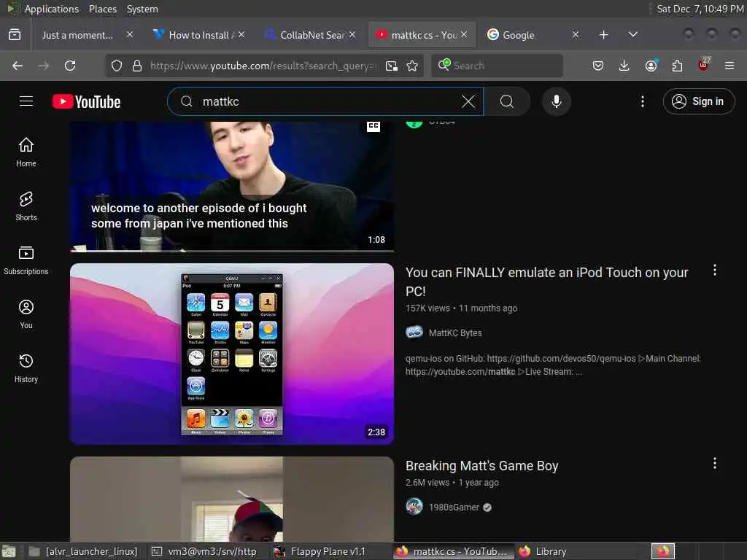Viewport: 747px width, 560px height.
Task: Open options for iPod Touch video
Action: click(715, 271)
